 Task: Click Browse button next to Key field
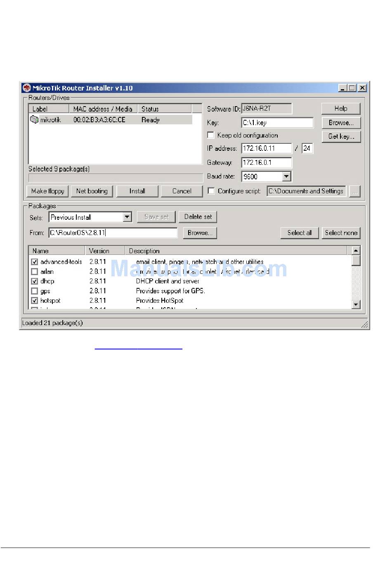coord(341,123)
